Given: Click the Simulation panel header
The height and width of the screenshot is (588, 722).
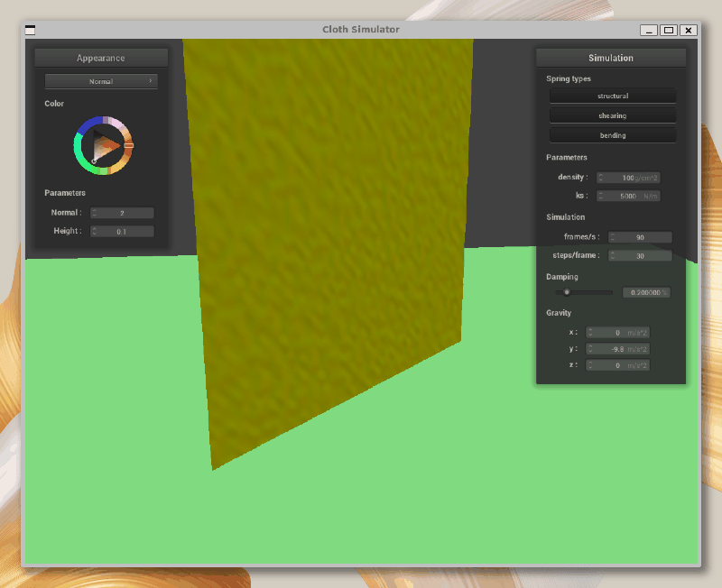Looking at the screenshot, I should (x=611, y=58).
